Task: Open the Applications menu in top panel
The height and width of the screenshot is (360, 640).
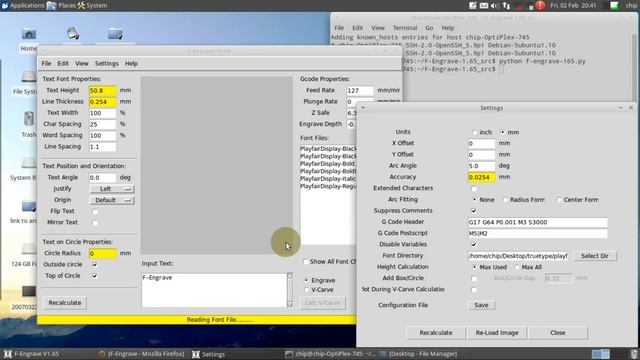Action: tap(23, 5)
